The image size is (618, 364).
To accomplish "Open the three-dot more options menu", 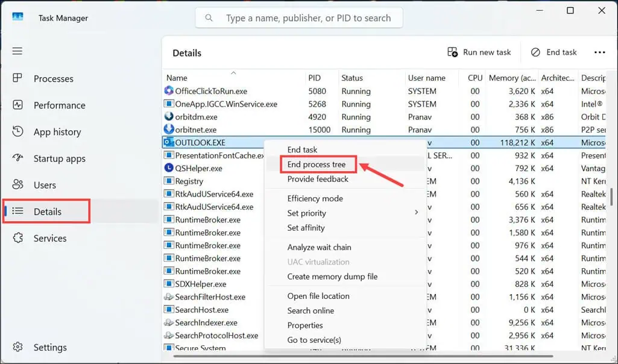I will pyautogui.click(x=599, y=52).
